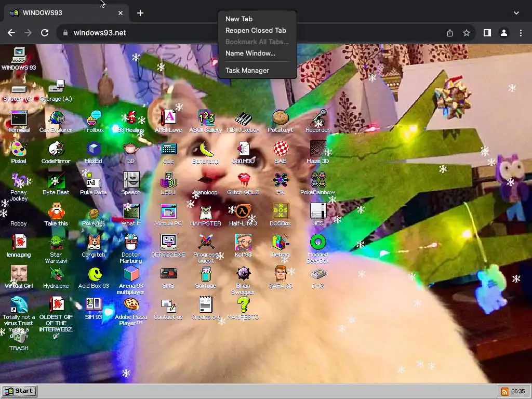Viewport: 532px width, 399px height.
Task: Reload the windows93.net page
Action: [45, 33]
